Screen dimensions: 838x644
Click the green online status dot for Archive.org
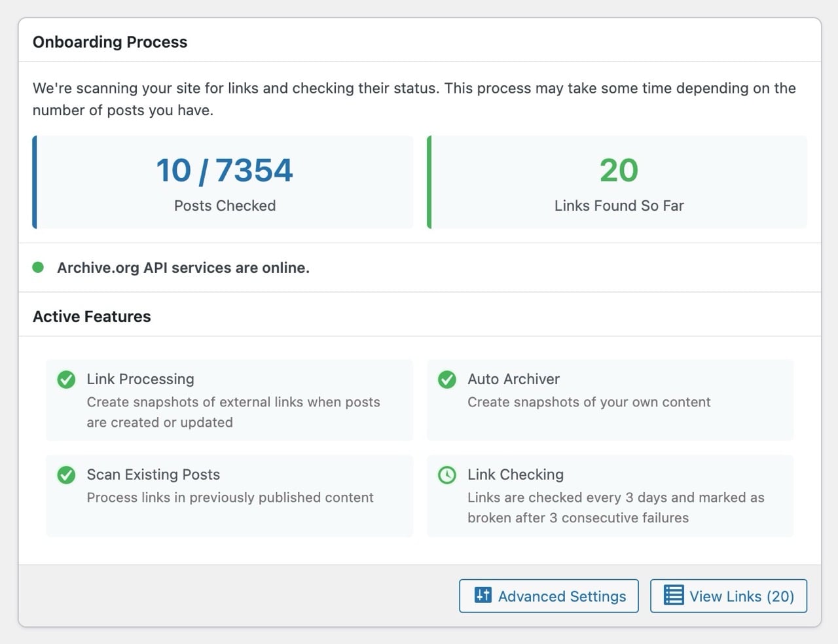pyautogui.click(x=38, y=267)
